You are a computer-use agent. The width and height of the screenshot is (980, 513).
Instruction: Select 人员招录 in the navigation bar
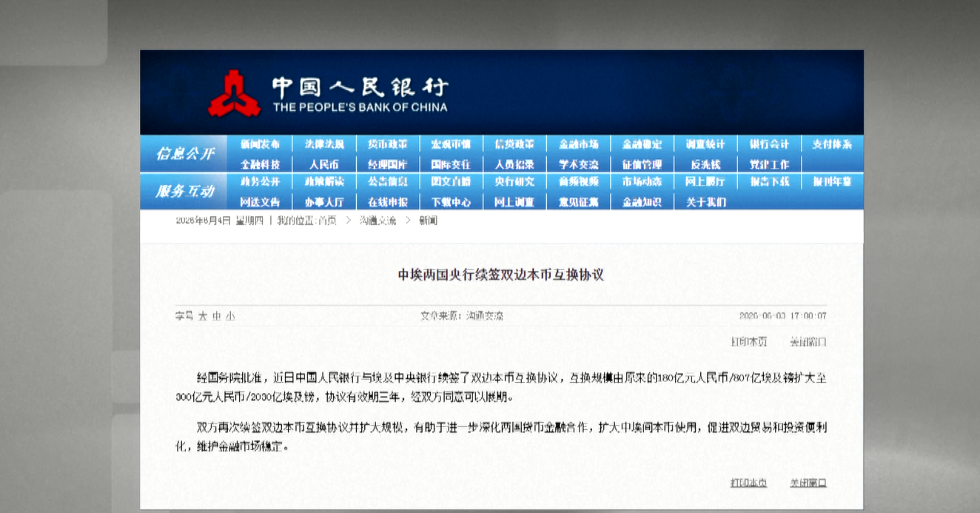(x=514, y=164)
